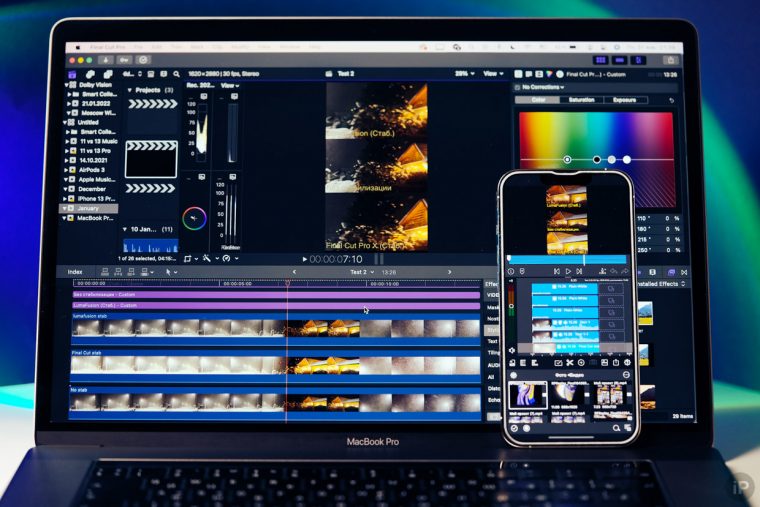Open the No Corrections dropdown

point(543,88)
